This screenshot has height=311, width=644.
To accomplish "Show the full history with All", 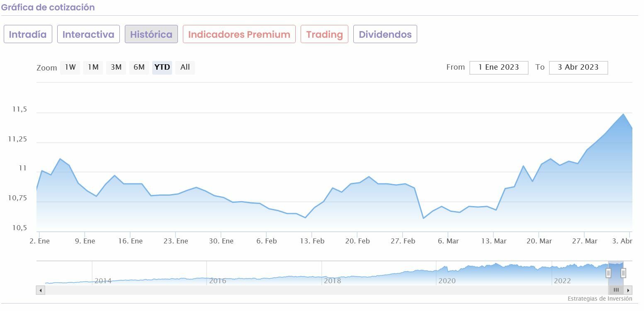I will (185, 67).
